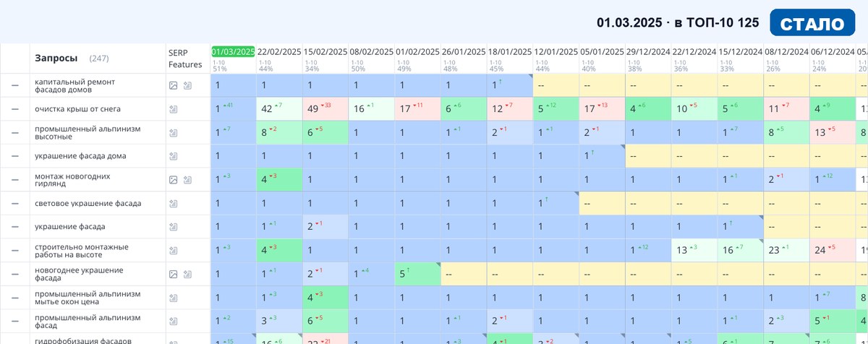The image size is (868, 344).
Task: Click the dash marker beside световое украшение фасада
Action: [14, 204]
